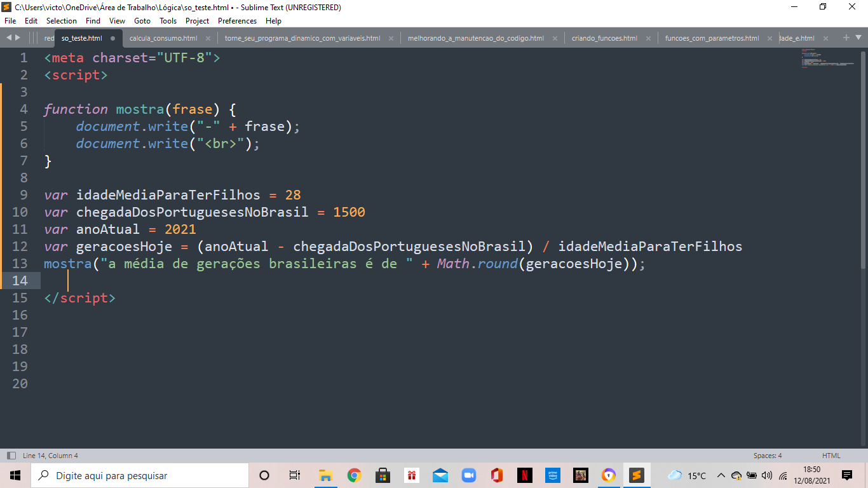Click the minimap code preview
The width and height of the screenshot is (868, 488).
click(x=827, y=58)
